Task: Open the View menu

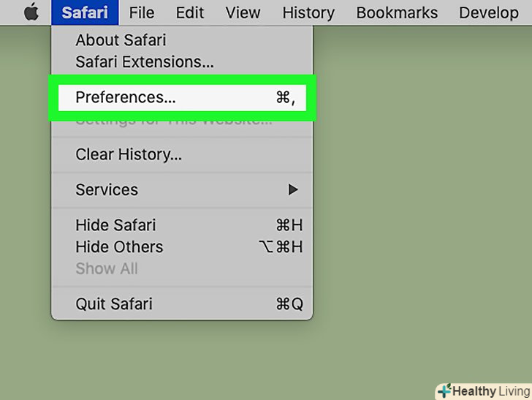Action: [243, 12]
